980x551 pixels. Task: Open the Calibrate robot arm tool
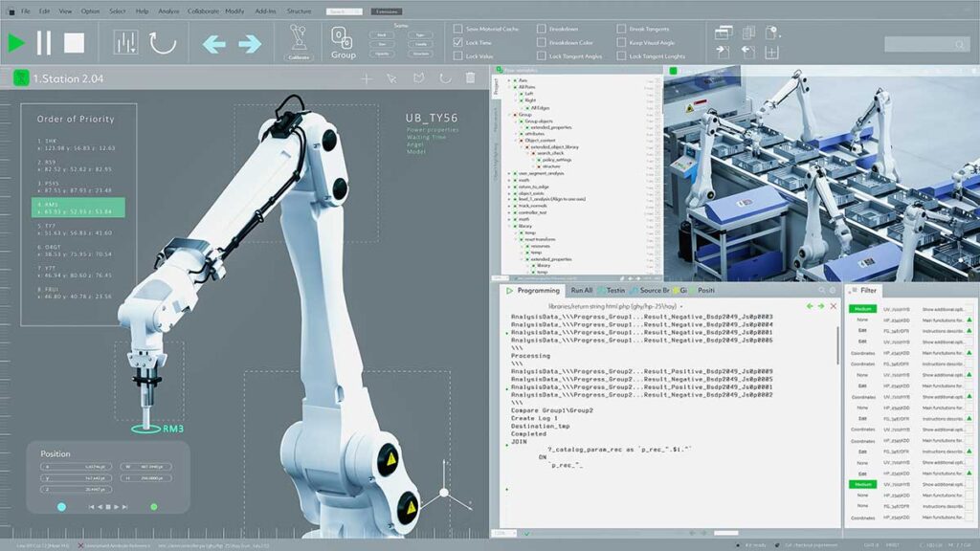299,42
